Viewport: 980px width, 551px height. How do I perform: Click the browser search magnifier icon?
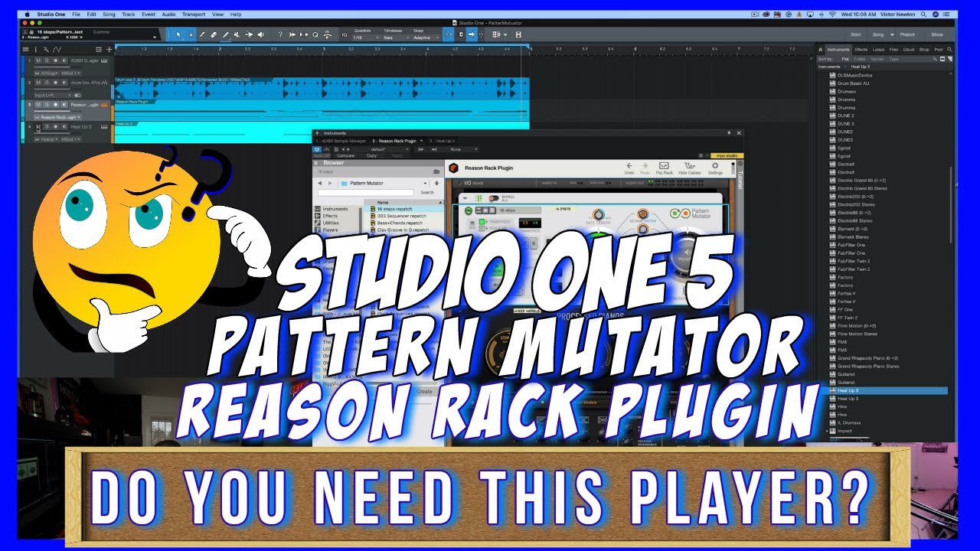tap(949, 49)
